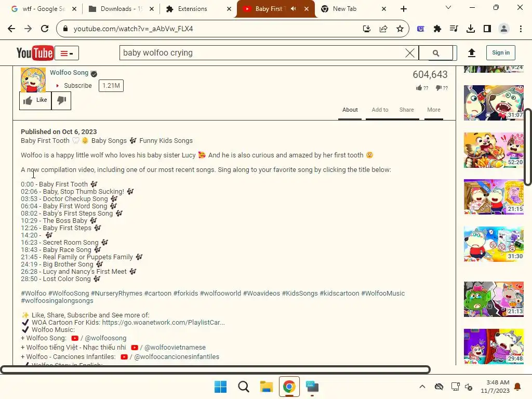
Task: Open the tab search chevron
Action: [448, 7]
